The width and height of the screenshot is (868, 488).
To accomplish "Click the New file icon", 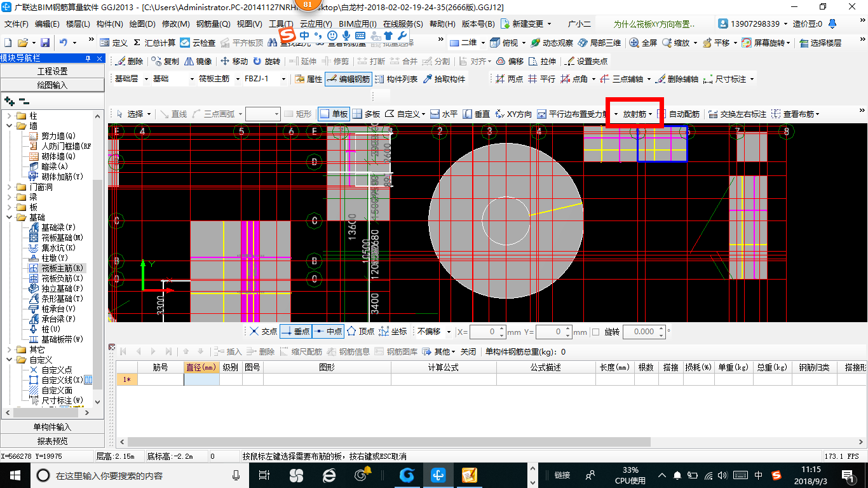I will tap(8, 43).
